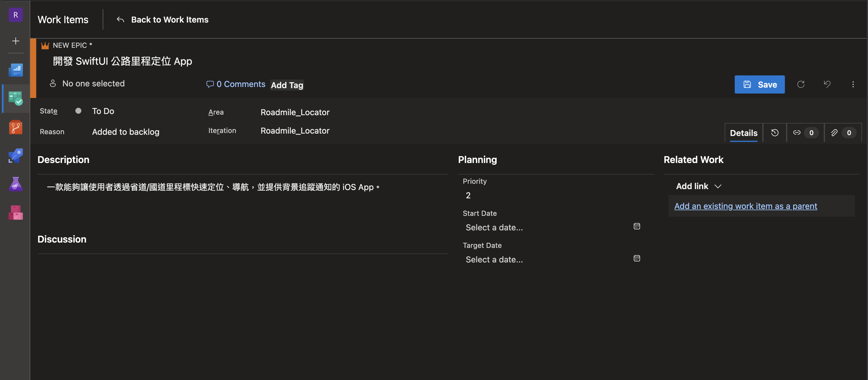
Task: Click the revert changes icon
Action: 827,84
